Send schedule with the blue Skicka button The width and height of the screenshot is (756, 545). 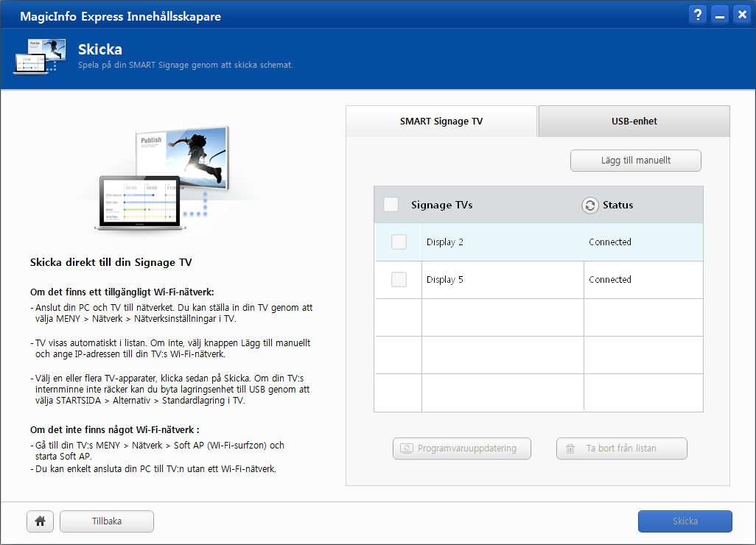685,521
